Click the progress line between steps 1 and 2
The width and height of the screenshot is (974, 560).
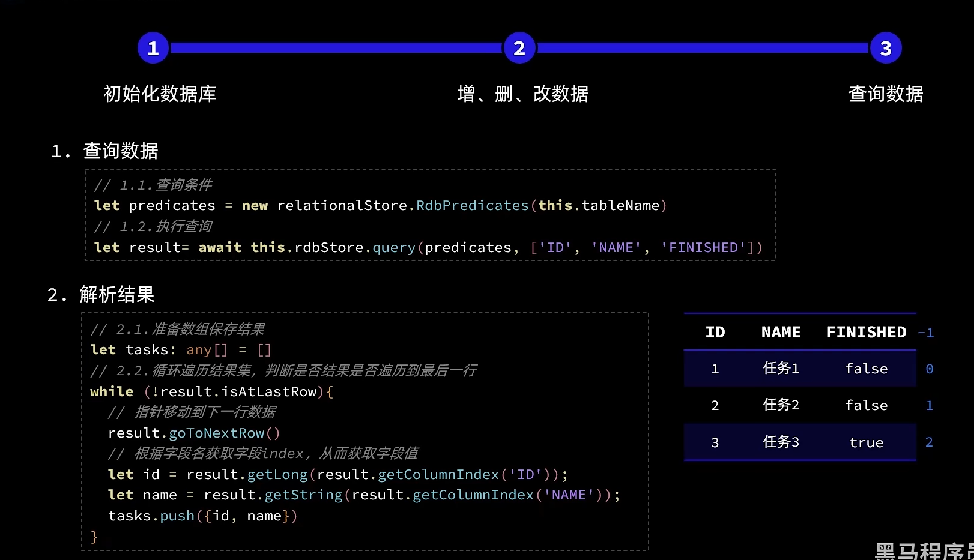coord(336,48)
